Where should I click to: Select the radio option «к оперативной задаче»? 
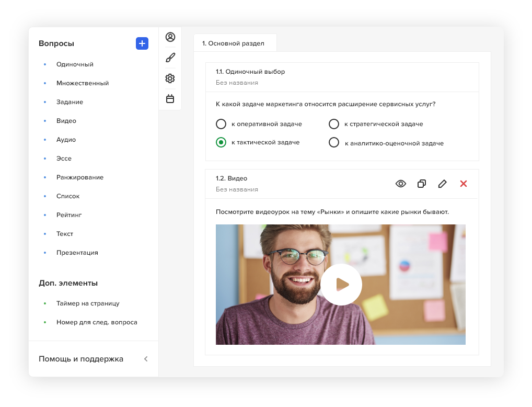coord(221,124)
